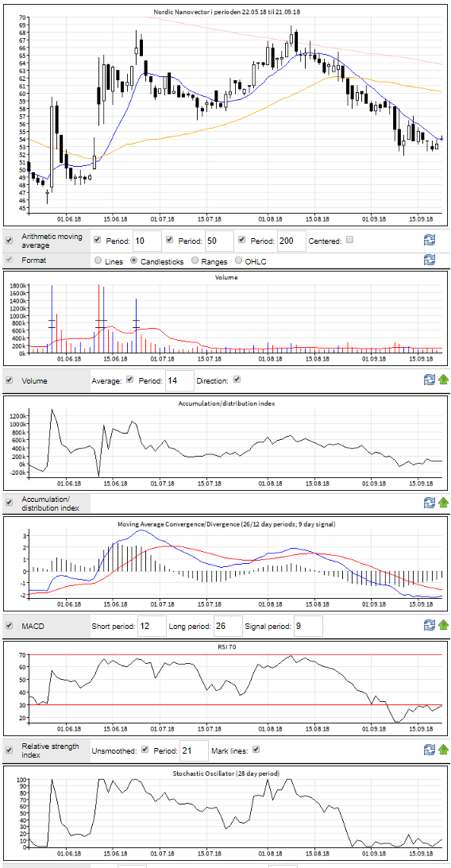Toggle the Volume Average checkbox

(129, 379)
